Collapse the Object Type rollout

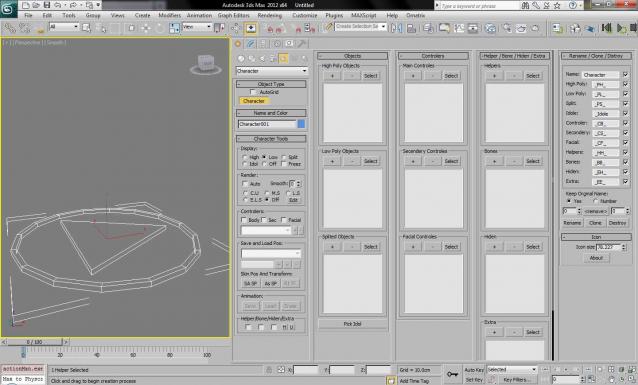[x=271, y=84]
